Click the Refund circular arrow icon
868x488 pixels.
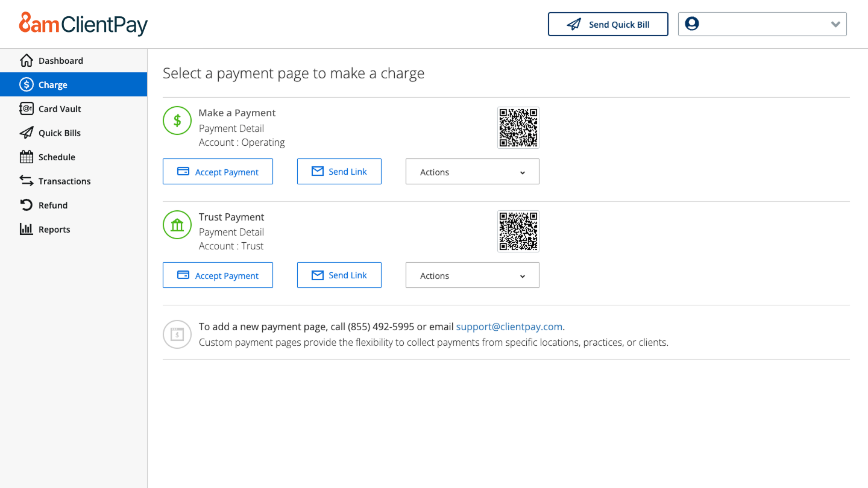27,205
